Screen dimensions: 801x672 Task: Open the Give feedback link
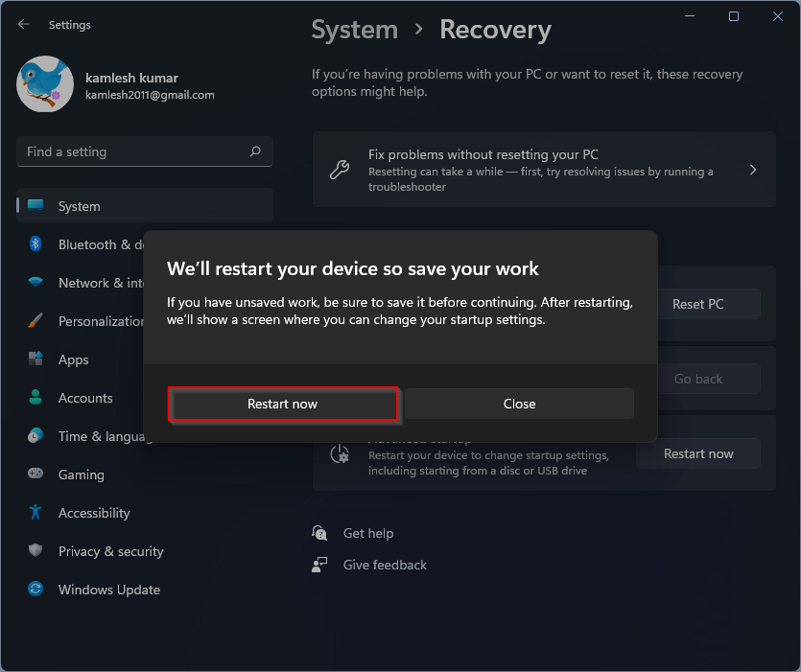(384, 565)
